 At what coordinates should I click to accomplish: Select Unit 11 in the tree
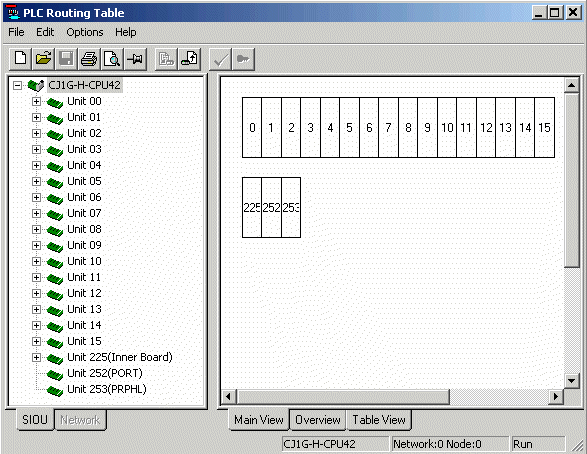click(x=84, y=277)
